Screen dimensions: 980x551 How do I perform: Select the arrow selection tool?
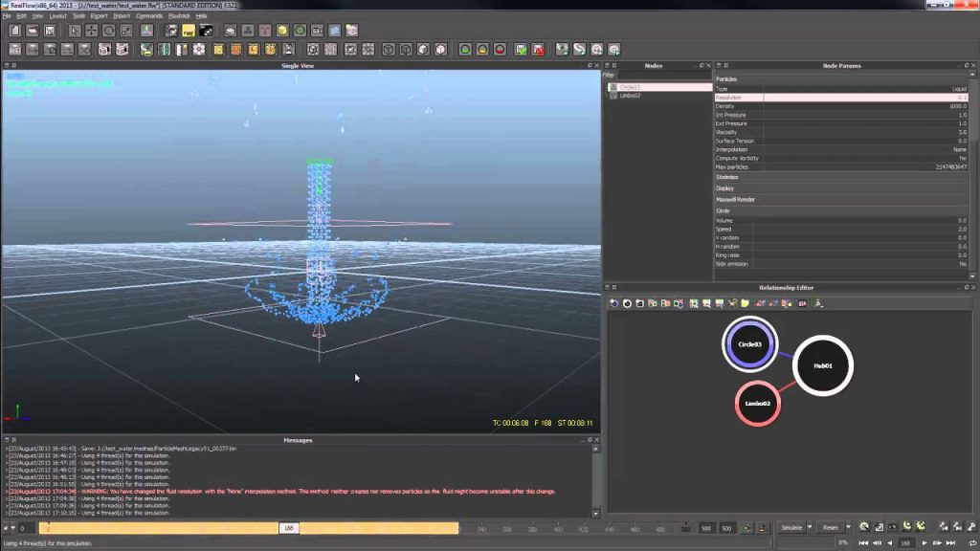point(75,30)
